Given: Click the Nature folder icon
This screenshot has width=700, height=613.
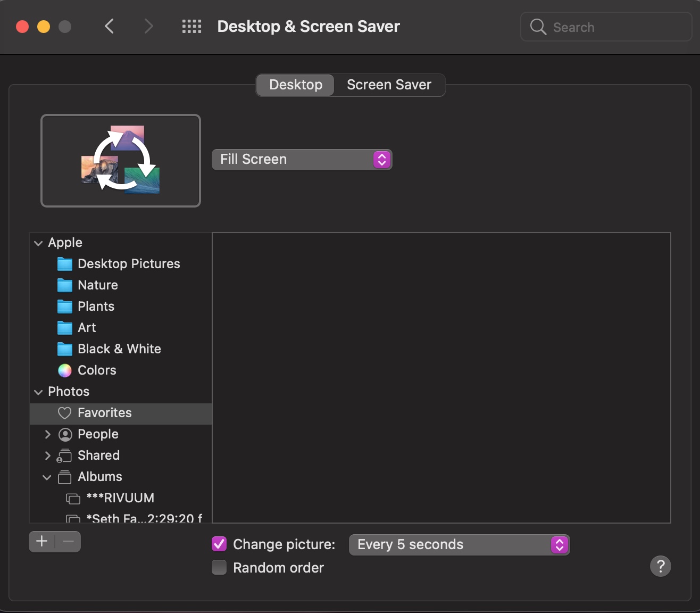Looking at the screenshot, I should (x=65, y=285).
